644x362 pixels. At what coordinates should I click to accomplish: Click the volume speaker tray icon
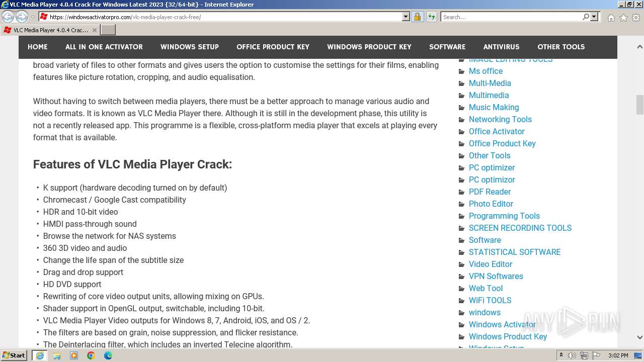point(572,355)
